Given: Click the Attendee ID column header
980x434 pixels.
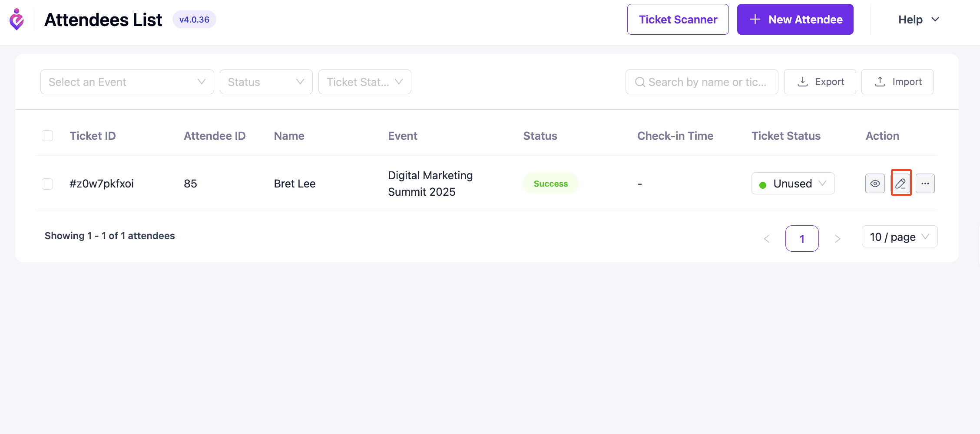Looking at the screenshot, I should (215, 136).
